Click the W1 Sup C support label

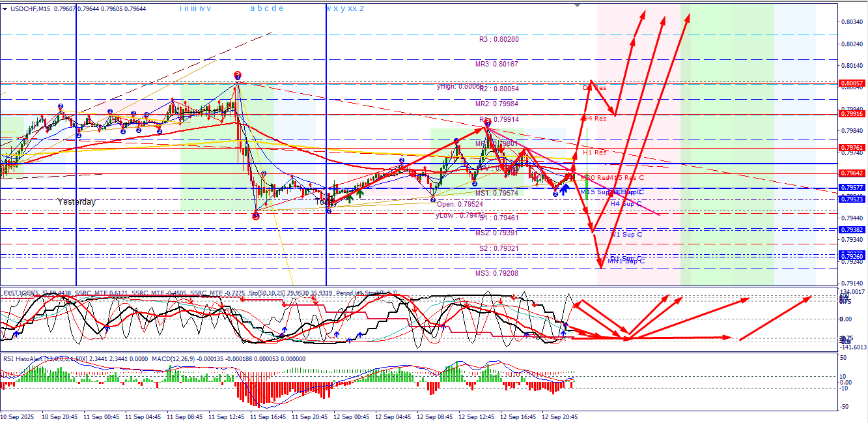(x=626, y=234)
